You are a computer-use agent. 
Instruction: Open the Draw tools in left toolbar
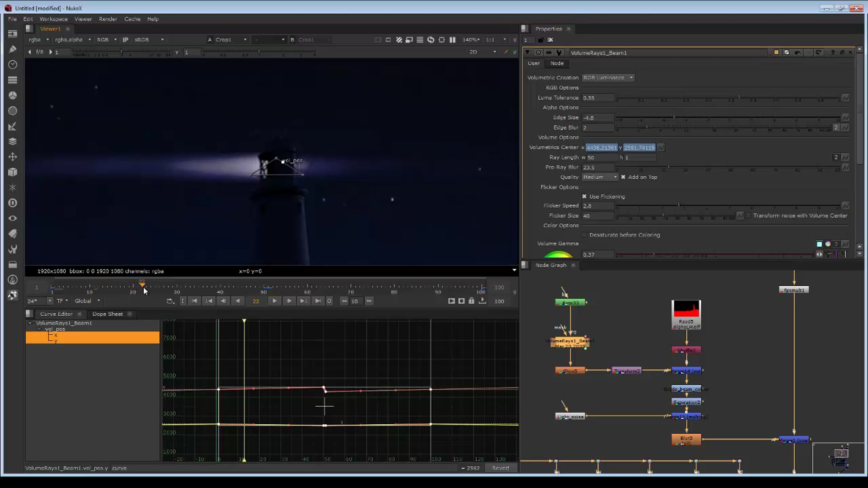click(x=13, y=49)
